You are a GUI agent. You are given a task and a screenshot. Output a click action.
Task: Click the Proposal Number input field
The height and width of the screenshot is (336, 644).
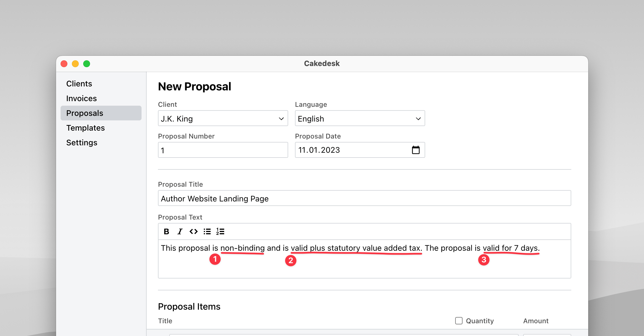click(x=223, y=150)
